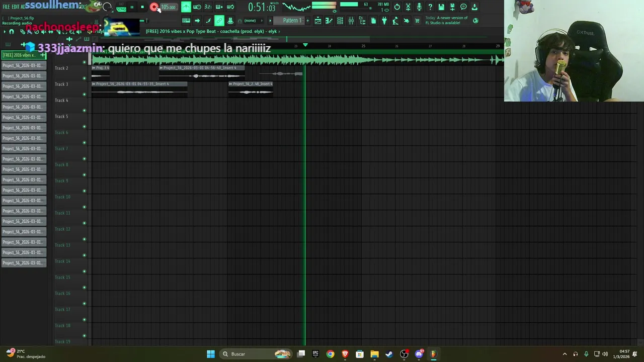
Task: Click the save new version icon
Action: tap(452, 7)
